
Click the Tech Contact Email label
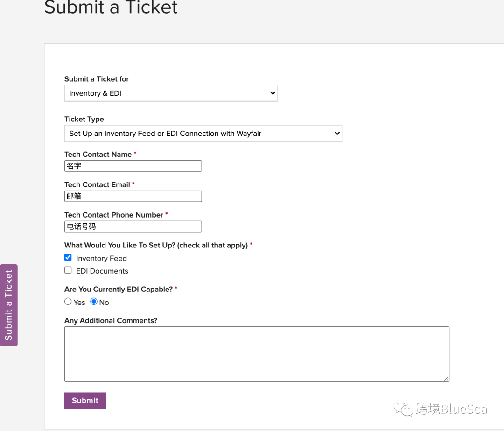[97, 184]
